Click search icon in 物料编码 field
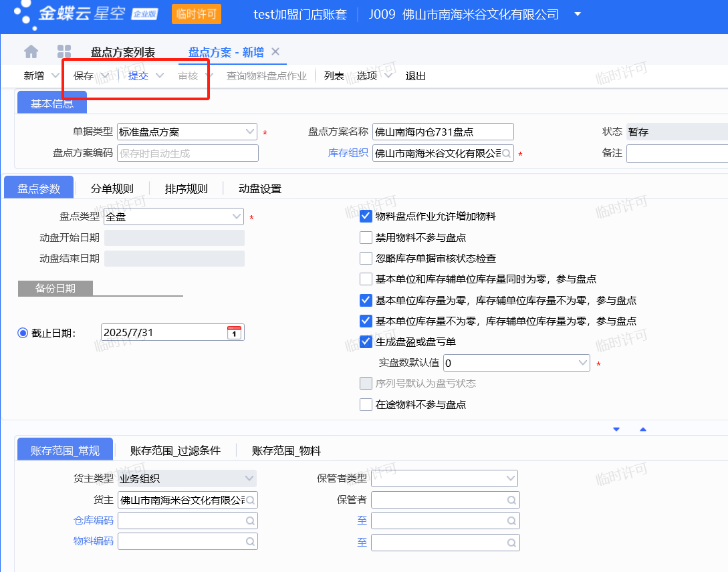The image size is (728, 572). (x=250, y=541)
